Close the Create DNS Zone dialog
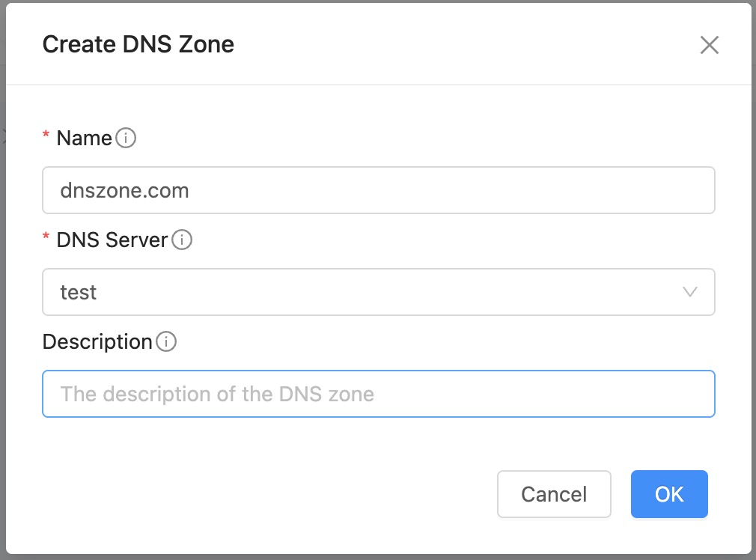This screenshot has width=756, height=560. point(709,45)
